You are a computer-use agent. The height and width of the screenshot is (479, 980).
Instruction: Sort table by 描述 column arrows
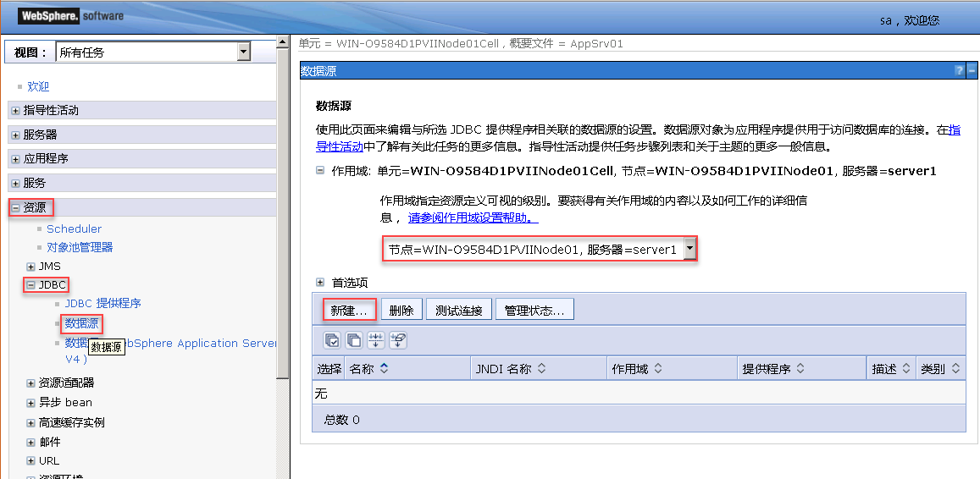coord(906,368)
